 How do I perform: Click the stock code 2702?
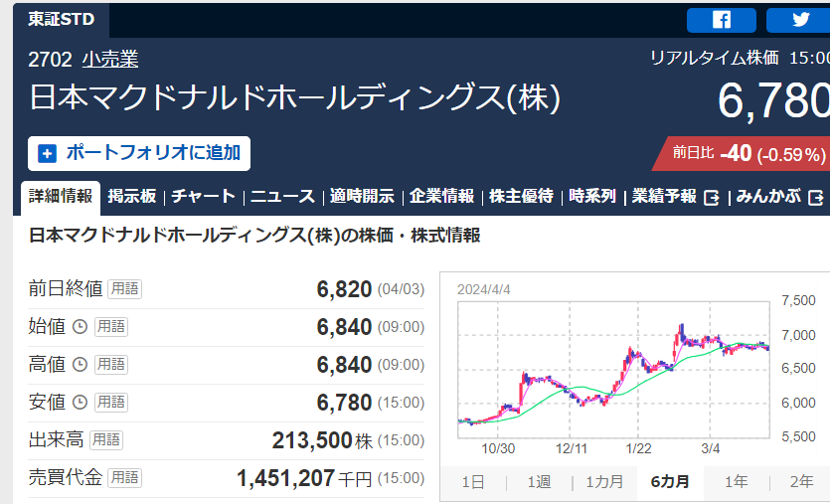point(50,60)
